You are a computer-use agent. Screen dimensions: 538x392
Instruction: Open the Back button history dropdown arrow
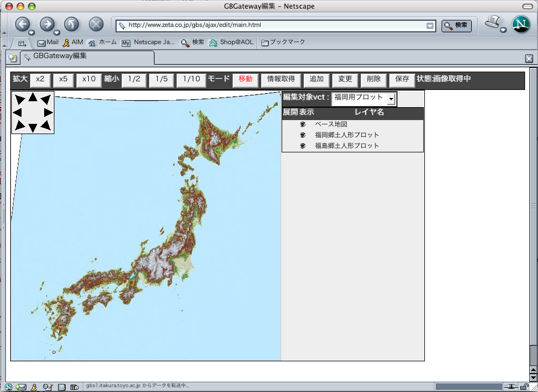(x=32, y=33)
